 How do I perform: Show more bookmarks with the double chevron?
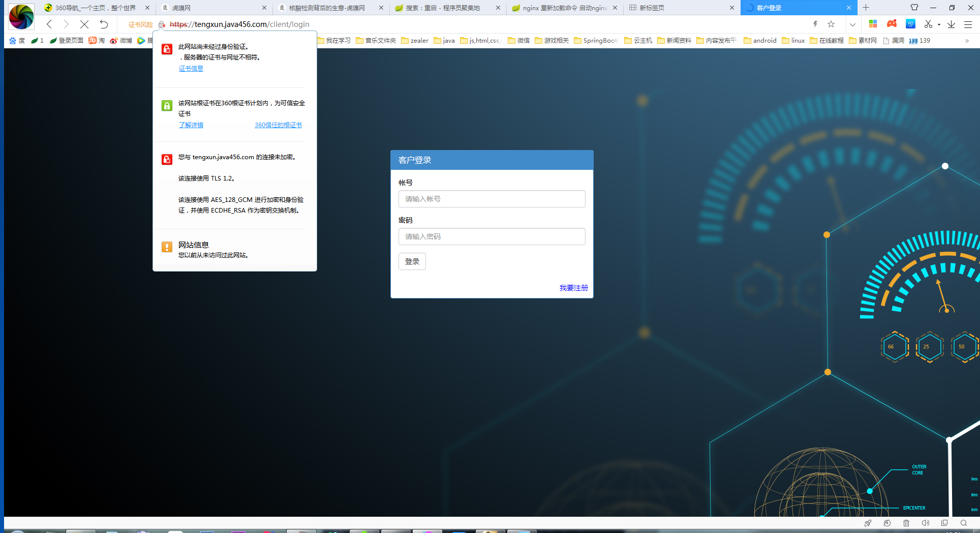point(967,41)
